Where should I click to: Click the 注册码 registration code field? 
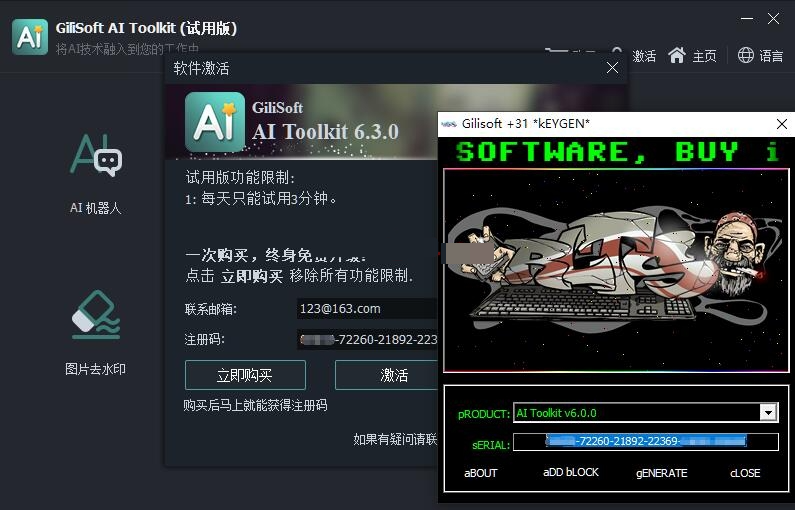click(x=367, y=339)
